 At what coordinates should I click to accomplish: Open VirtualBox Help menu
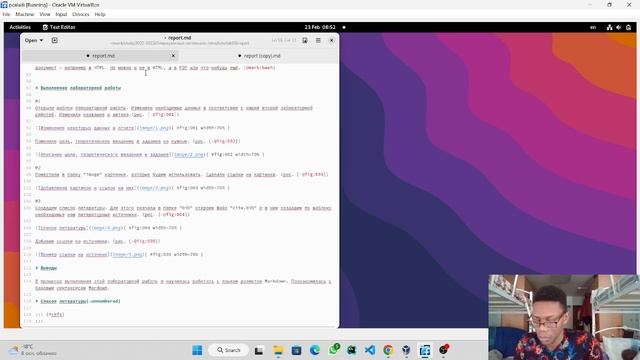click(100, 14)
